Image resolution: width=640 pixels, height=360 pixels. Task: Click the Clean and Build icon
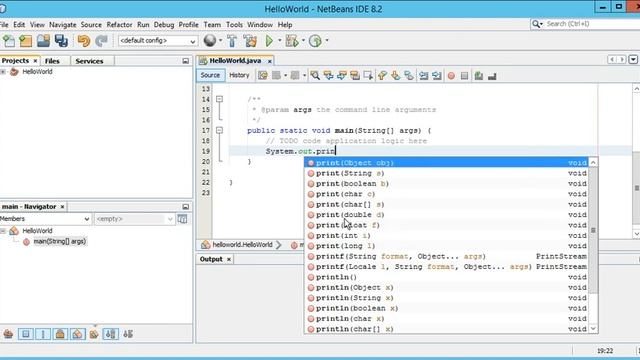[250, 41]
